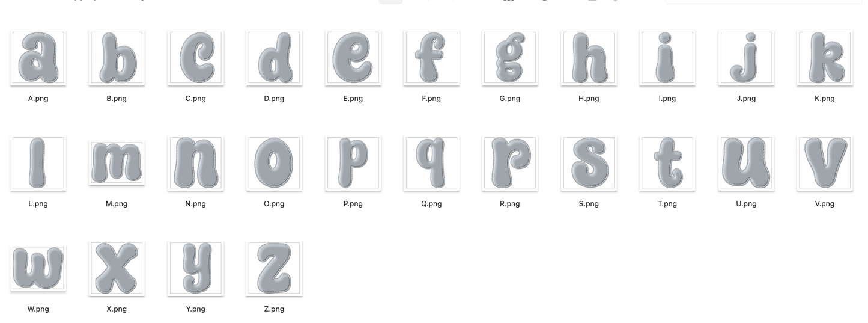Image resolution: width=868 pixels, height=323 pixels.
Task: Click the D.png file label
Action: click(x=274, y=99)
